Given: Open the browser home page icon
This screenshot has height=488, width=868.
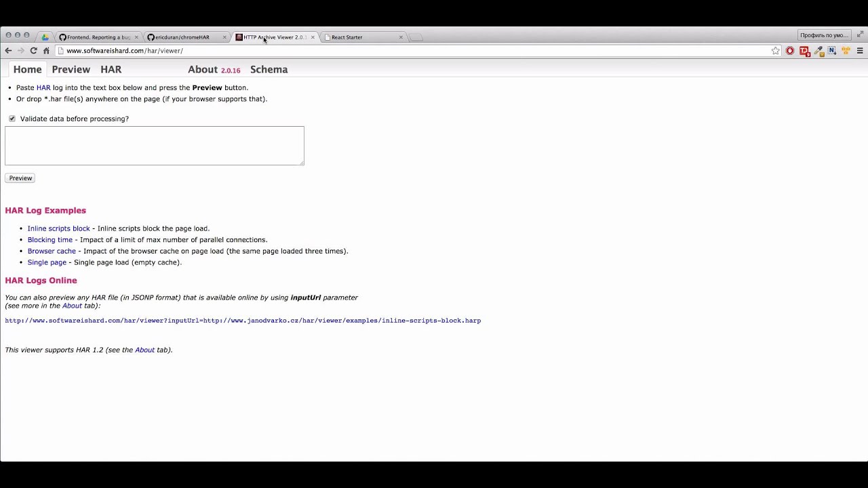Looking at the screenshot, I should [46, 51].
